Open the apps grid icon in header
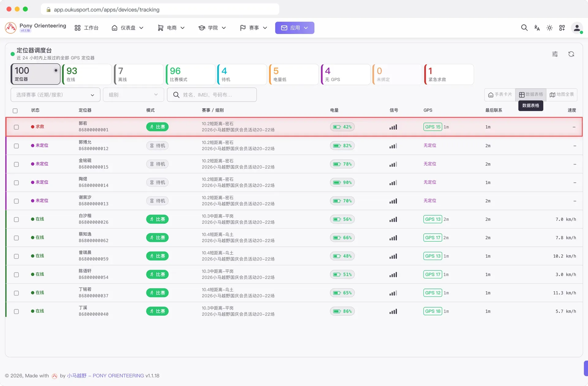The width and height of the screenshot is (588, 386). click(562, 28)
